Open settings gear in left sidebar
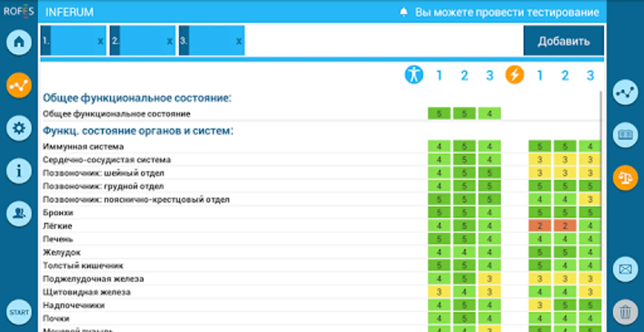Viewport: 644px width, 332px height. pos(19,128)
